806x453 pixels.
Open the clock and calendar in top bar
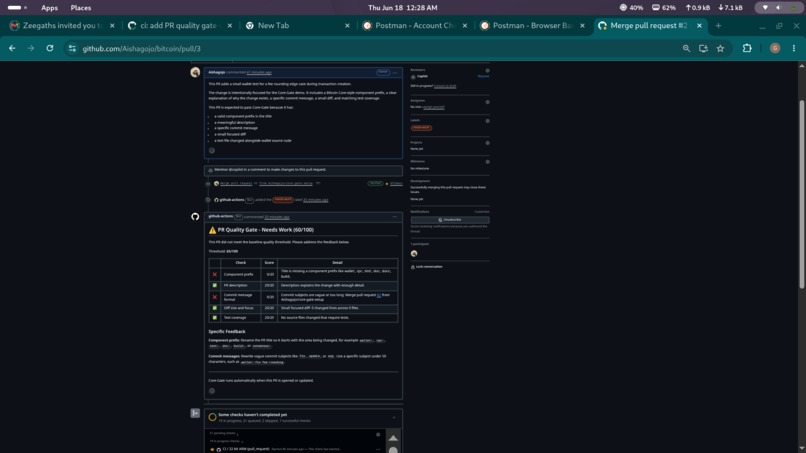[402, 8]
